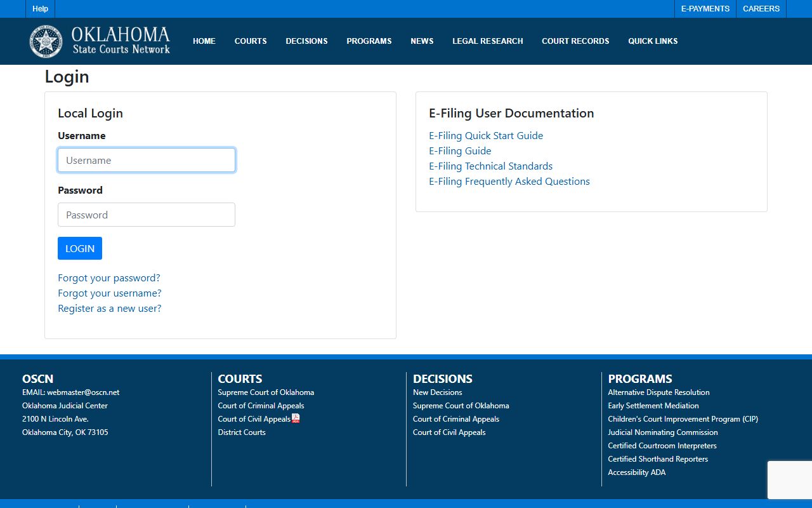Screen dimensions: 812x508
Task: Click Forgot your username? link
Action: 110,293
